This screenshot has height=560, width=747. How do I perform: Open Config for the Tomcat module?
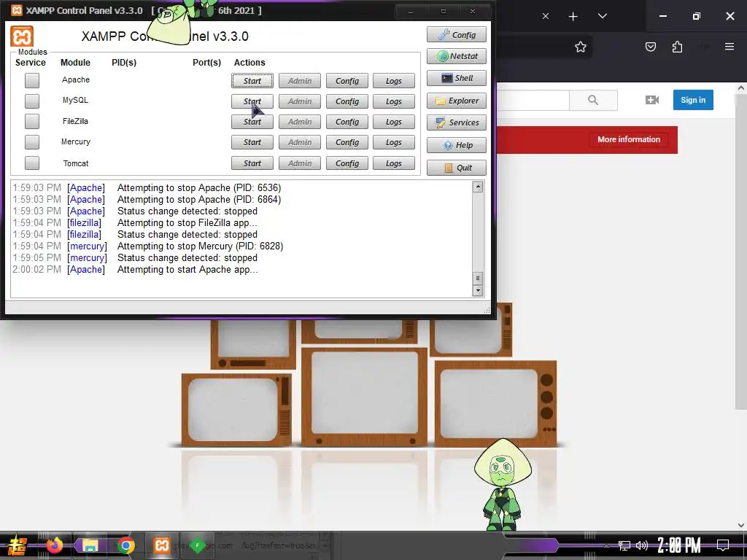click(x=347, y=163)
